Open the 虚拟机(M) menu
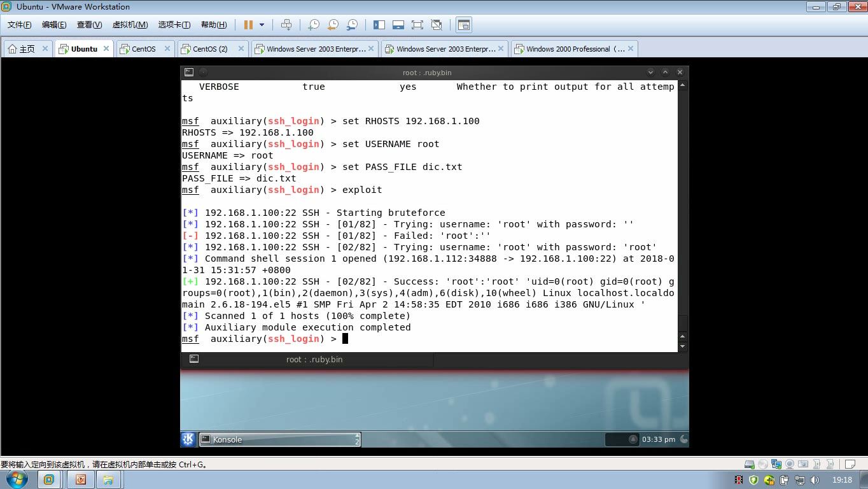This screenshot has width=868, height=489. (x=130, y=25)
